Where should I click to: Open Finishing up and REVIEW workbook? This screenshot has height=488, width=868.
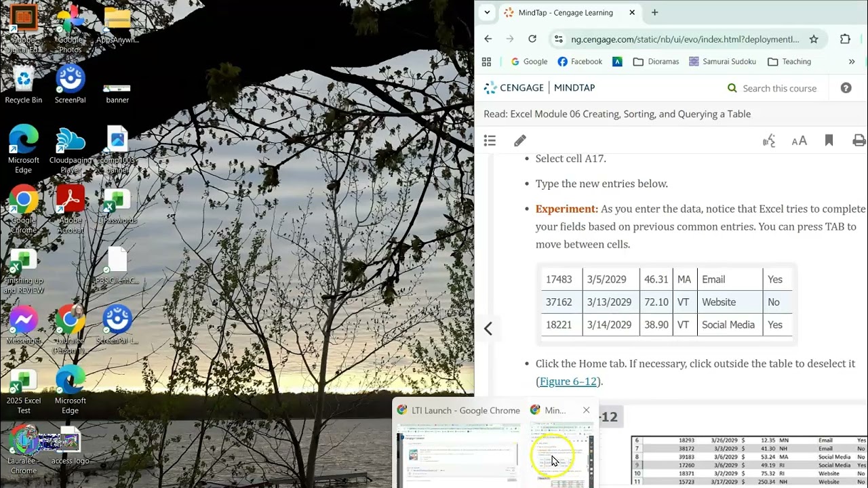[x=24, y=271]
